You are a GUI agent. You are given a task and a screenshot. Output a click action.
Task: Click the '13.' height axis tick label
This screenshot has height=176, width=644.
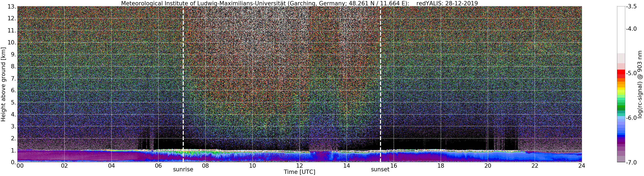click(x=12, y=6)
